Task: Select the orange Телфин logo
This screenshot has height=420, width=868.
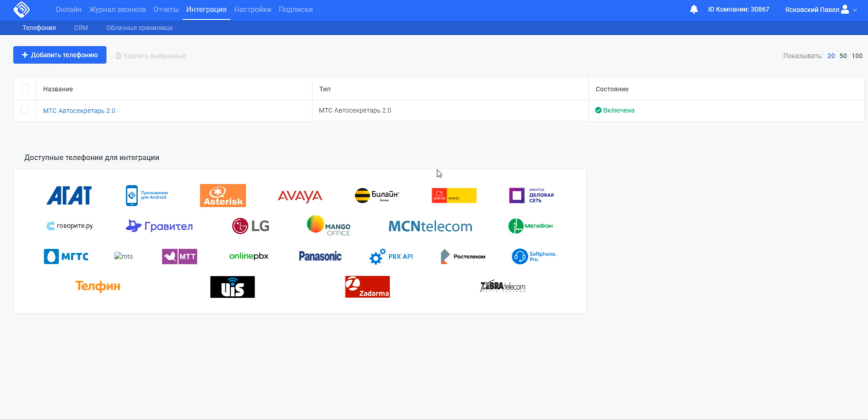Action: pyautogui.click(x=98, y=286)
